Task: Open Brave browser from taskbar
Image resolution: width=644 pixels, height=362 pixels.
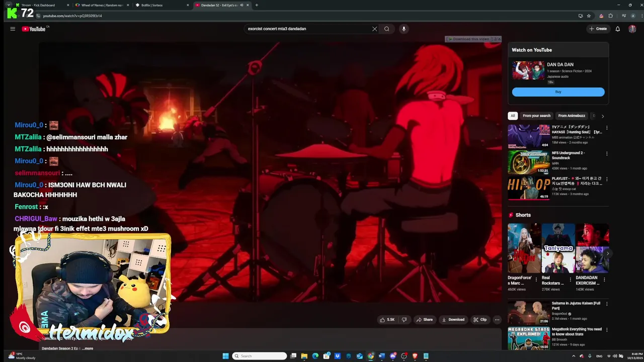Action: tap(415, 356)
